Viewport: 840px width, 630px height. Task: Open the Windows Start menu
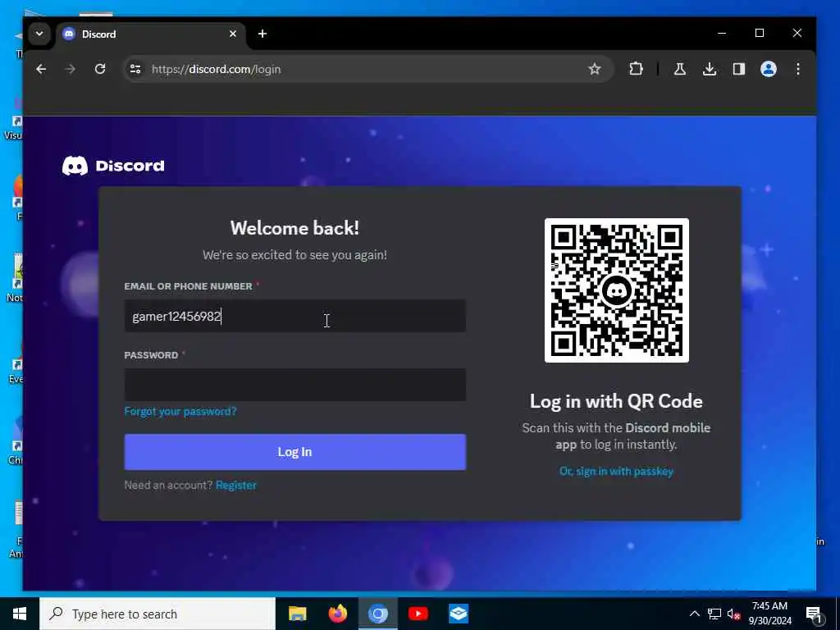(x=20, y=614)
